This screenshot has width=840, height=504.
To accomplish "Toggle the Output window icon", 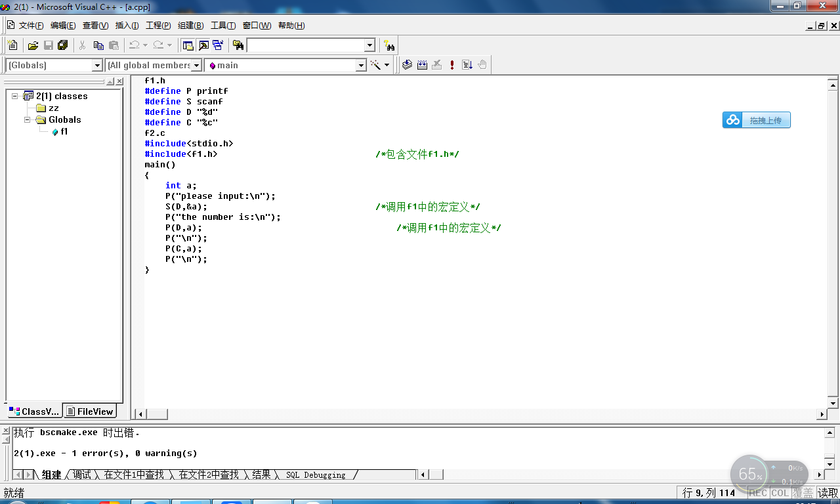I will pyautogui.click(x=203, y=45).
